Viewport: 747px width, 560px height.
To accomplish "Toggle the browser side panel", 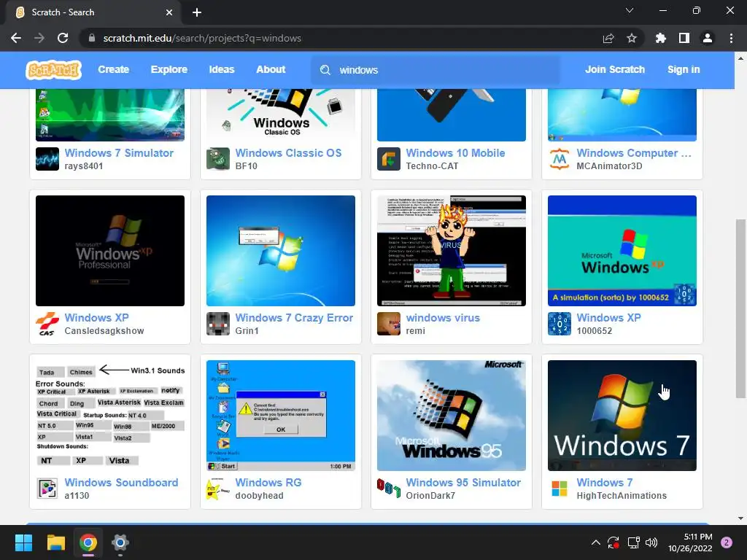I will pyautogui.click(x=684, y=38).
